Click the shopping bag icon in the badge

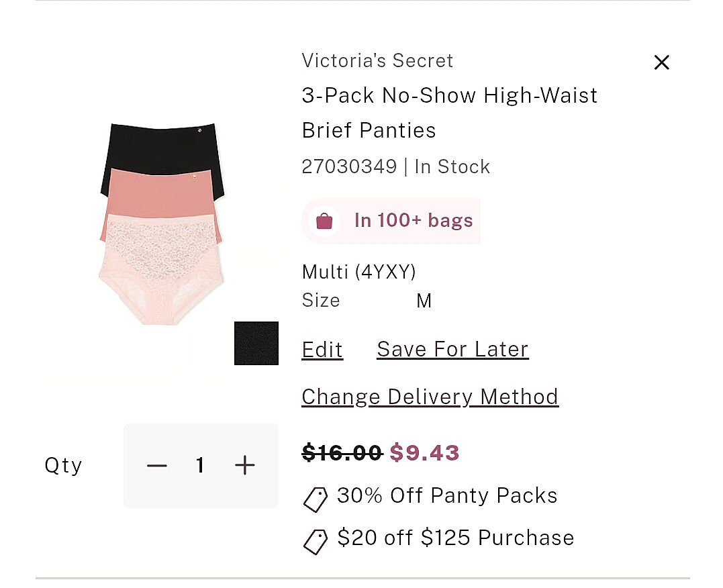(324, 221)
